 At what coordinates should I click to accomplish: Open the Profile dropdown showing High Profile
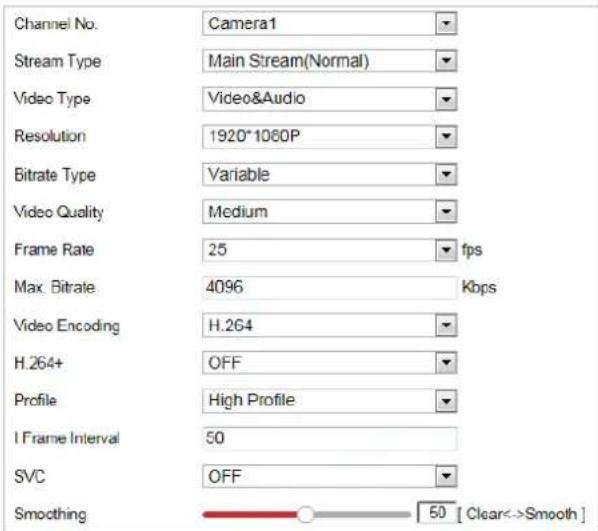pos(330,401)
